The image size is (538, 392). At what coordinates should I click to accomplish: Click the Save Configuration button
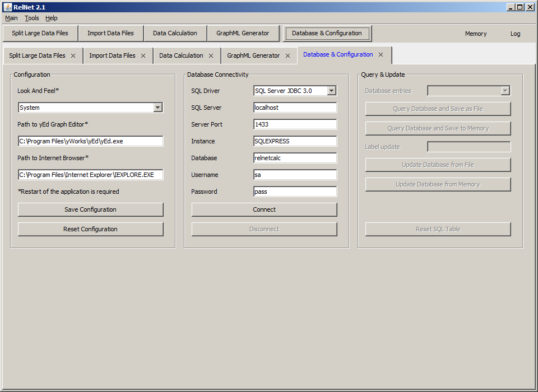91,209
